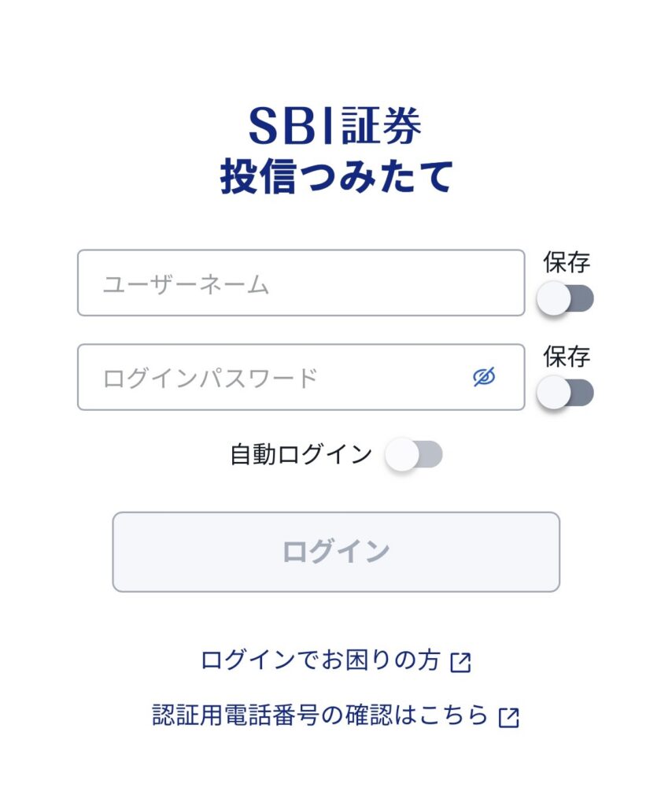Click the 保存 label above username switch
The height and width of the screenshot is (806, 672).
[567, 262]
